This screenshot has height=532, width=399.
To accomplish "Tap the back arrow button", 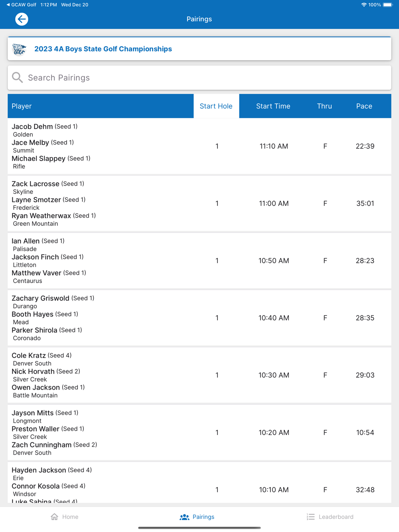I will click(22, 19).
